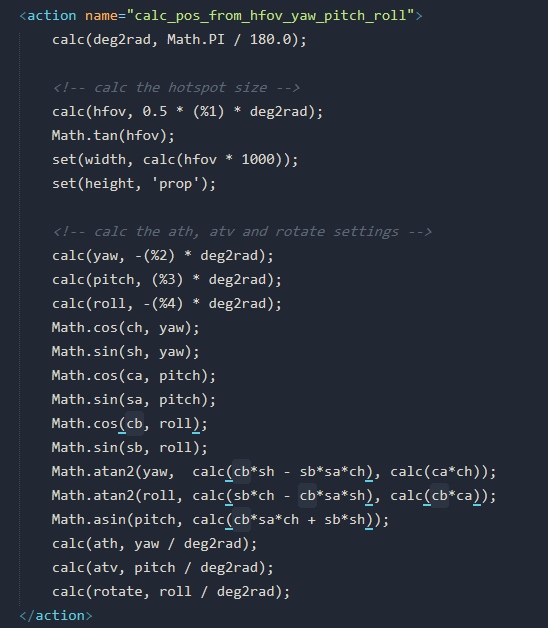548x628 pixels.
Task: Click the 'ath, atv and rotate settings' comment
Action: [x=242, y=232]
